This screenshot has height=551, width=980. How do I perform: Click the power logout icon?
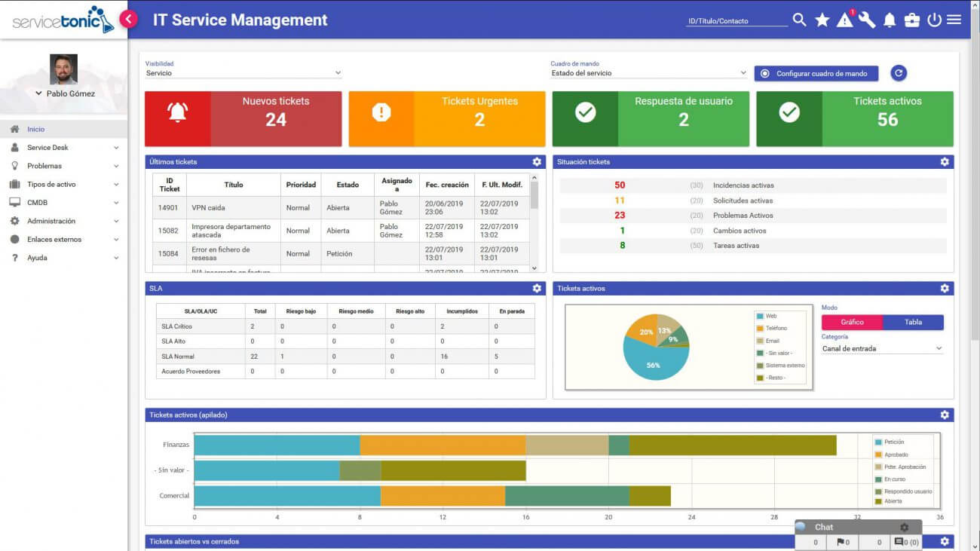(934, 20)
